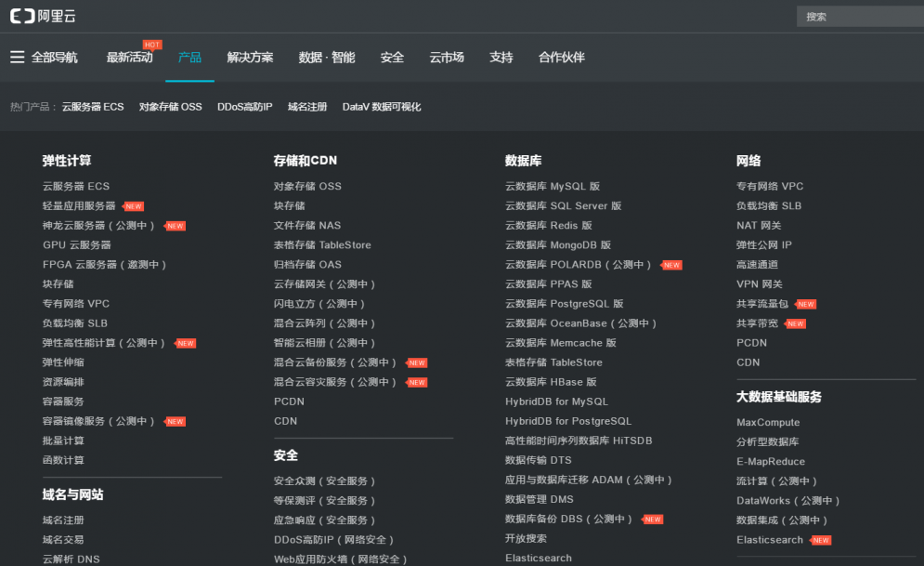Select 混合云备份服务（公测中）

[x=335, y=362]
